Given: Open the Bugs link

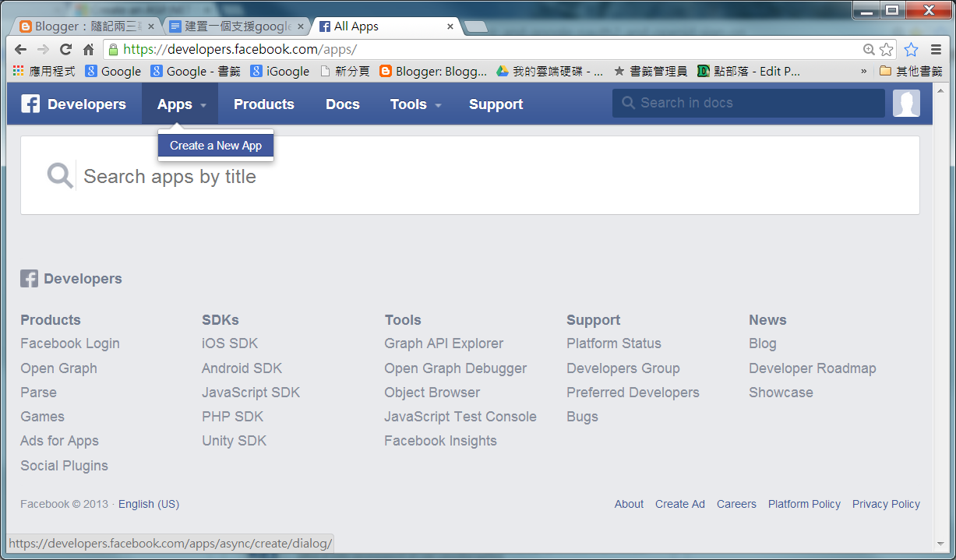Looking at the screenshot, I should (x=582, y=417).
